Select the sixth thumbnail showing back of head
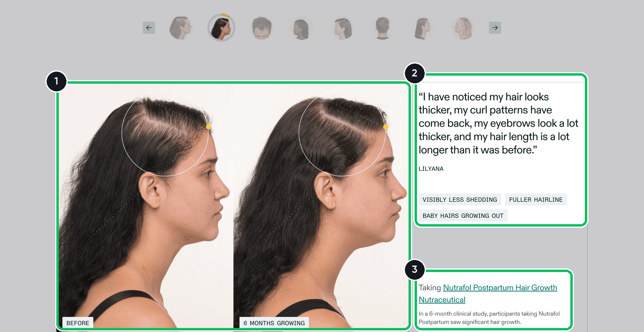 [382, 28]
